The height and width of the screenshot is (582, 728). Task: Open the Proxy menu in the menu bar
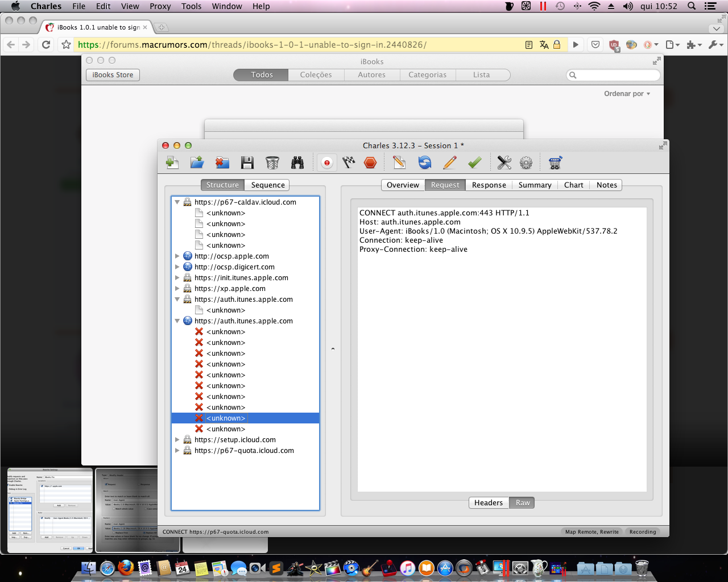(160, 6)
